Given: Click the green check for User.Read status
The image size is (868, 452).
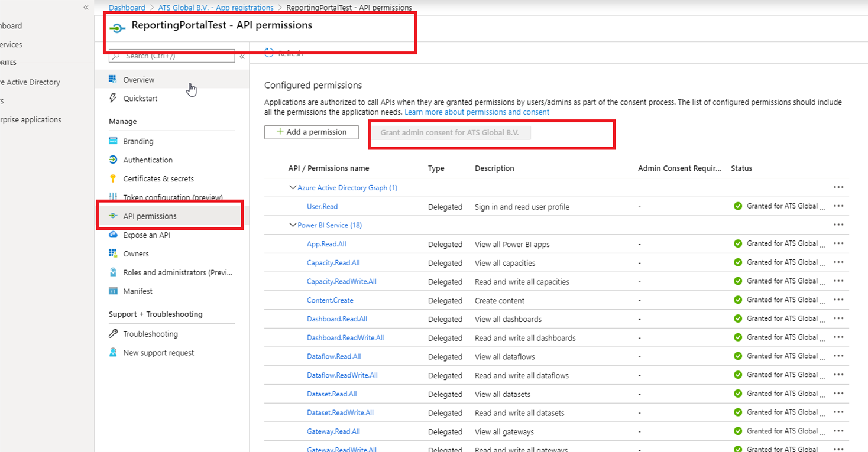Looking at the screenshot, I should pyautogui.click(x=738, y=206).
